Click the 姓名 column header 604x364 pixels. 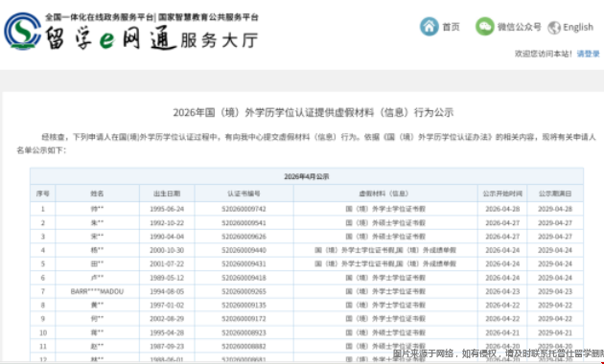(97, 193)
